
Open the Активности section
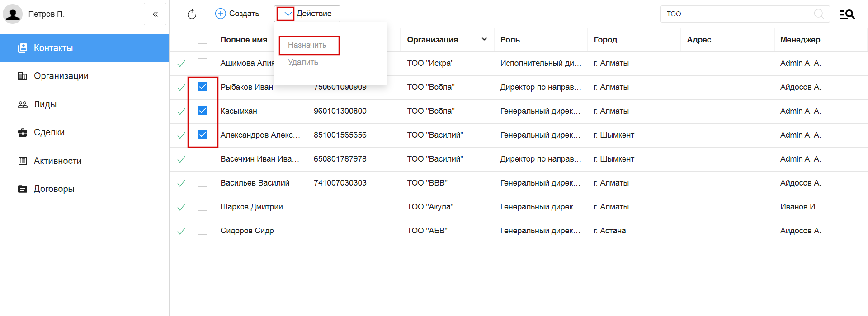tap(85, 161)
